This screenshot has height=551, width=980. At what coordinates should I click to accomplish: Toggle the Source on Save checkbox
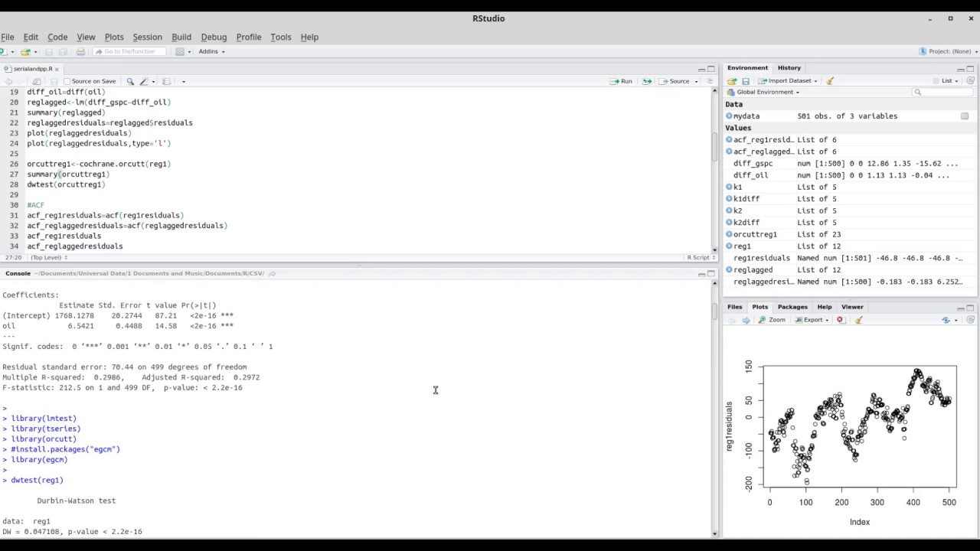67,81
